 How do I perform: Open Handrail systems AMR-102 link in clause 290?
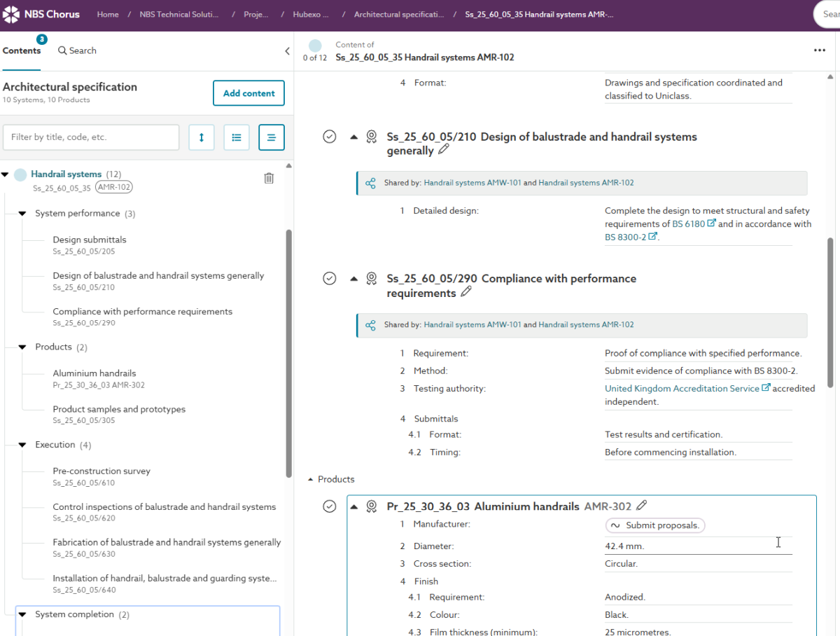coord(586,325)
